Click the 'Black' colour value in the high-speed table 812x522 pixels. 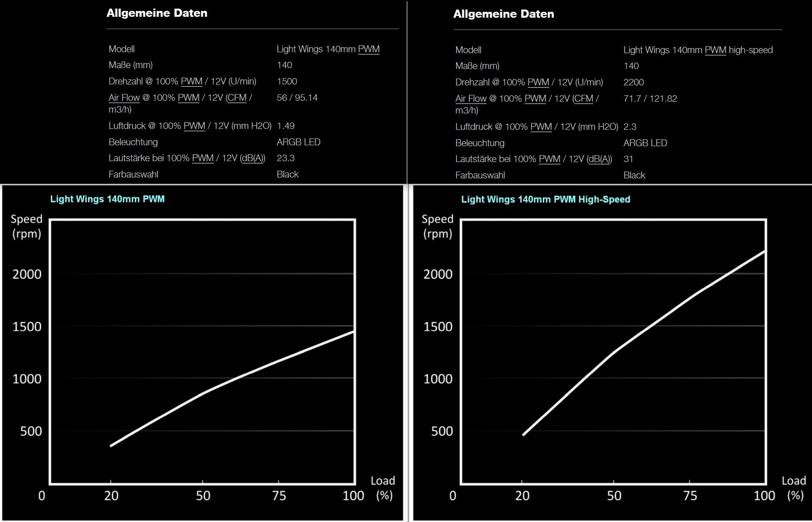coord(635,175)
